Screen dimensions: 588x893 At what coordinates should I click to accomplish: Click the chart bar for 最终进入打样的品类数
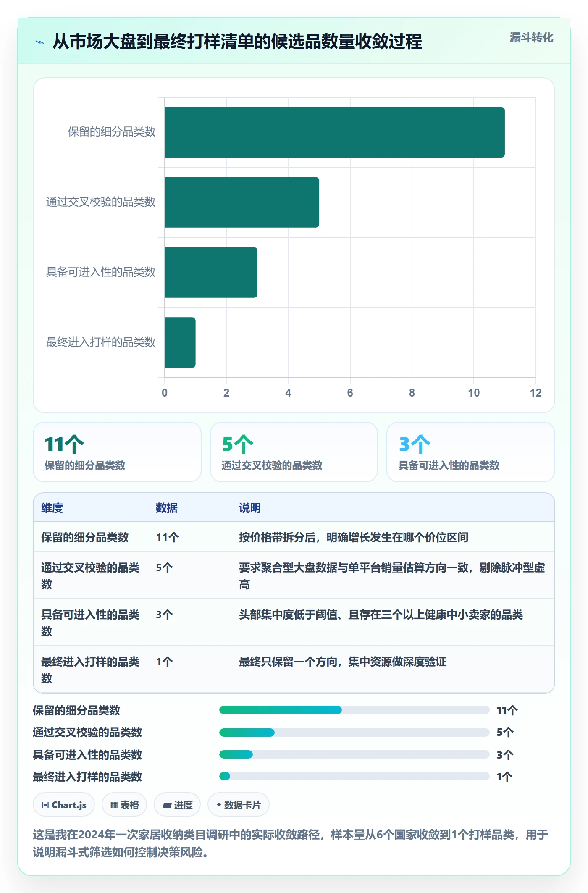point(180,342)
